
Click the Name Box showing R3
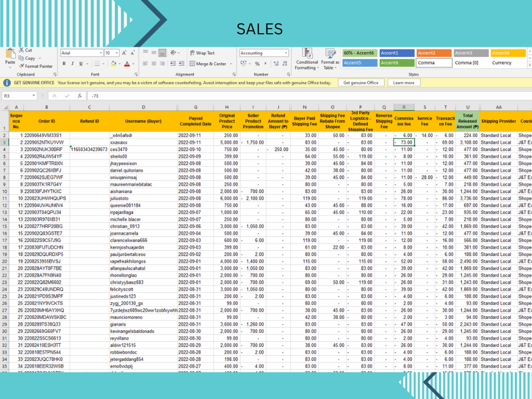pyautogui.click(x=19, y=96)
